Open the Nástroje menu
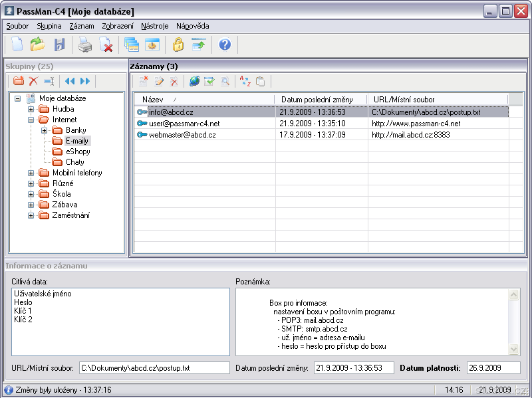Screen dimensions: 532x398 click(x=154, y=26)
